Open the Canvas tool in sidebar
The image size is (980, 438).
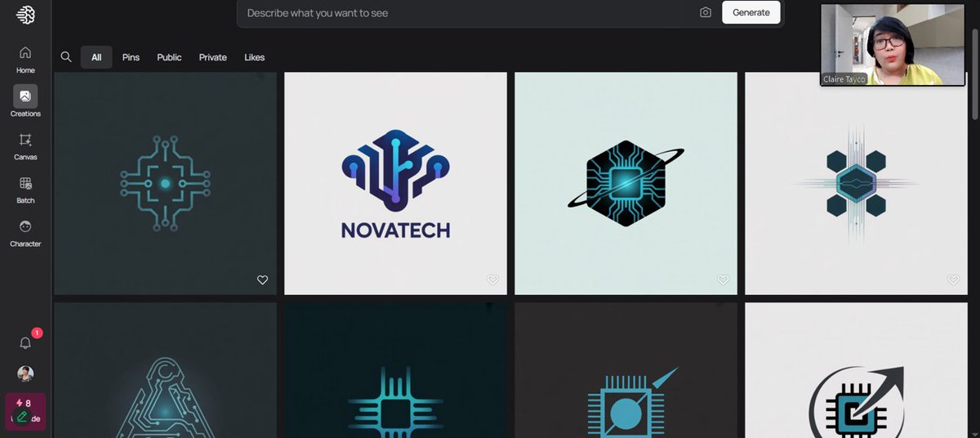25,146
